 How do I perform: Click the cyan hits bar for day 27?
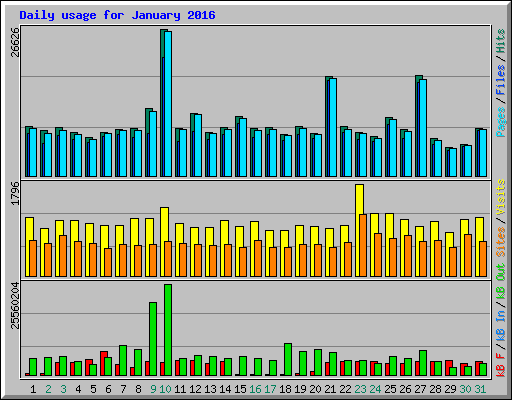[x=423, y=128]
